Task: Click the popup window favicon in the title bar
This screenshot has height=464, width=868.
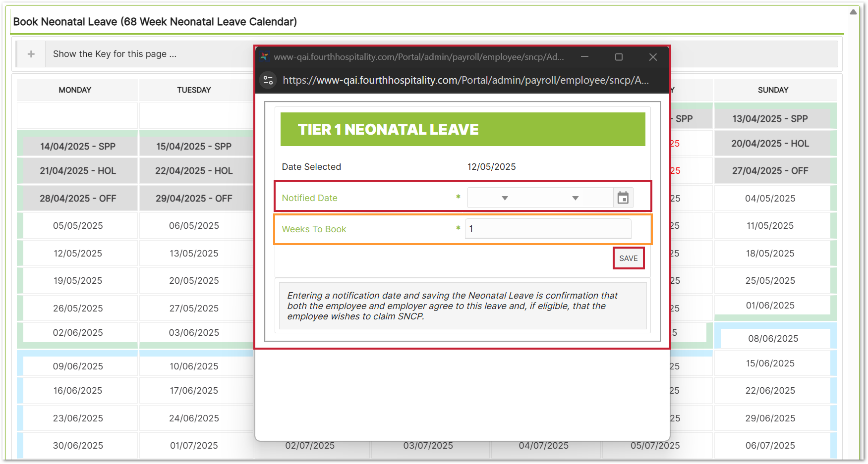Action: (264, 57)
